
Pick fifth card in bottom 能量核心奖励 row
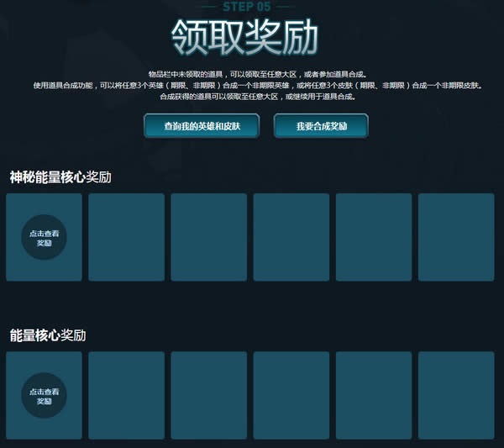(x=373, y=395)
